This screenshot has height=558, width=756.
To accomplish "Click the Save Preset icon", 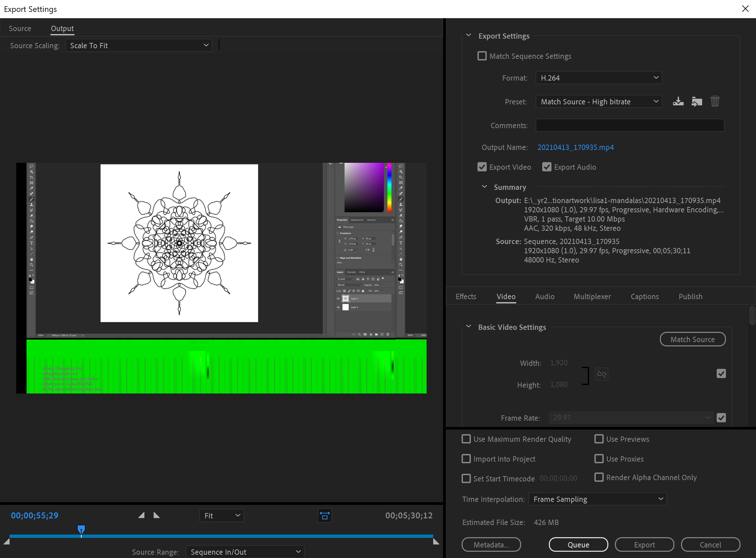I will (678, 101).
